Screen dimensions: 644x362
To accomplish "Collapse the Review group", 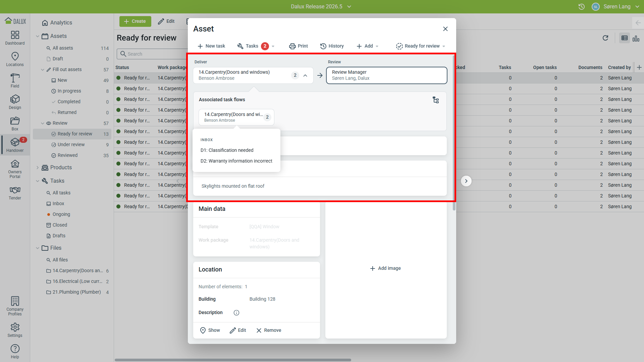I will 43,123.
